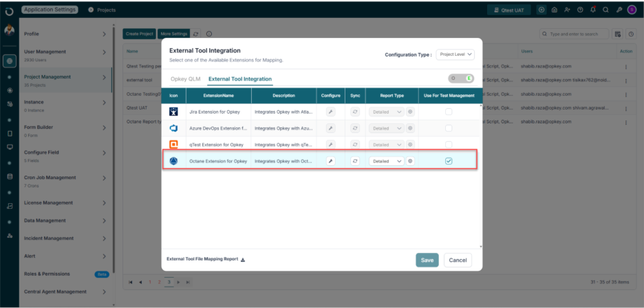Image resolution: width=644 pixels, height=308 pixels.
Task: Open Data Management in sidebar
Action: tap(65, 220)
